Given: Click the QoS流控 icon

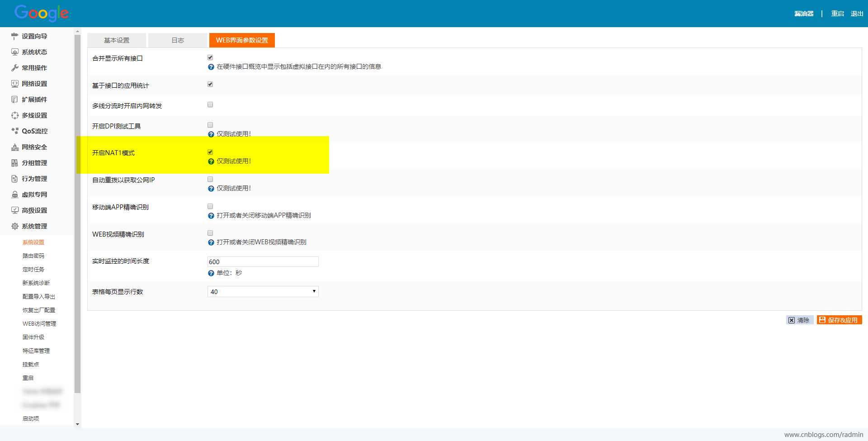Looking at the screenshot, I should click(14, 131).
